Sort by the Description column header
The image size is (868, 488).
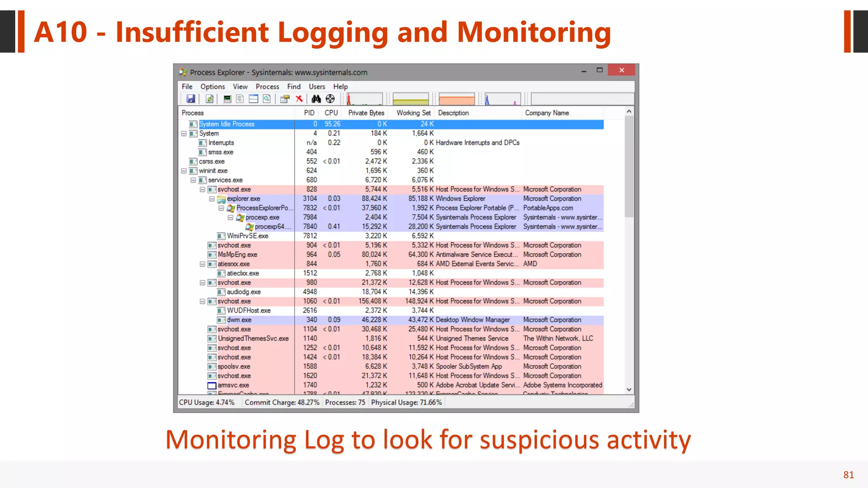point(479,113)
